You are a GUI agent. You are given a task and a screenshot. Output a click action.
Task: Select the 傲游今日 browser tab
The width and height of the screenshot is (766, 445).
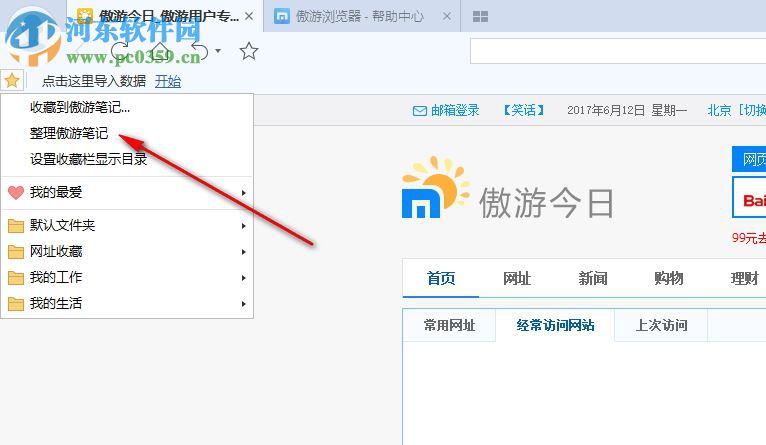(x=165, y=16)
